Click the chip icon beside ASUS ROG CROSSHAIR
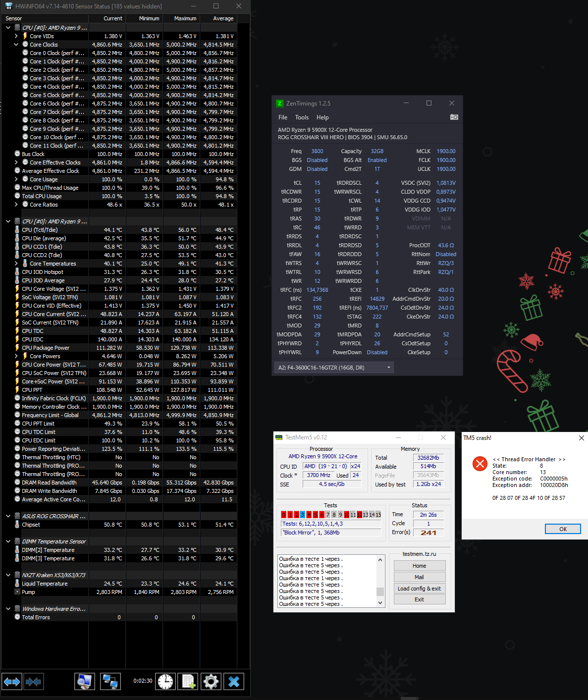The height and width of the screenshot is (700, 588). [17, 516]
